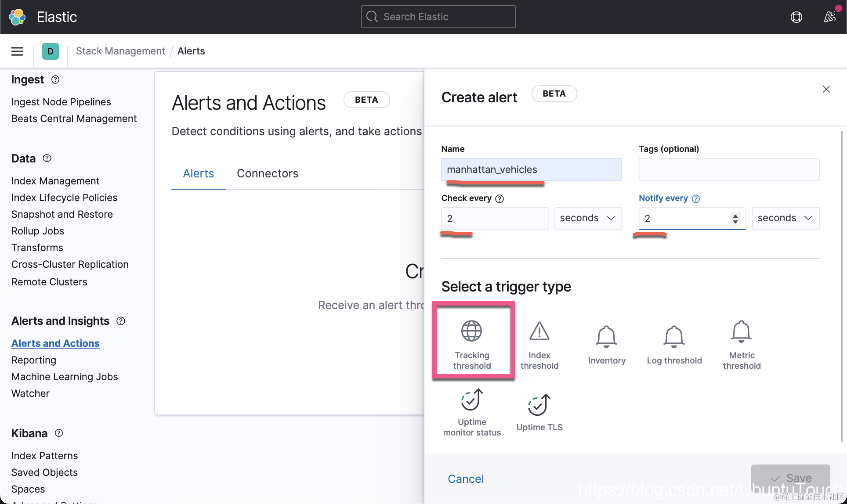This screenshot has height=504, width=847.
Task: Open the help lifebuoy icon in header
Action: pos(796,17)
